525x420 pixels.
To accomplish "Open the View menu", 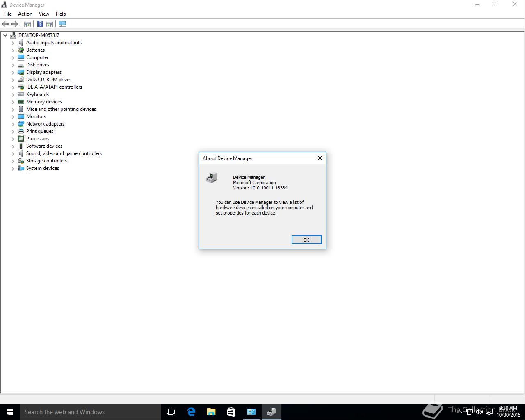I will (44, 14).
